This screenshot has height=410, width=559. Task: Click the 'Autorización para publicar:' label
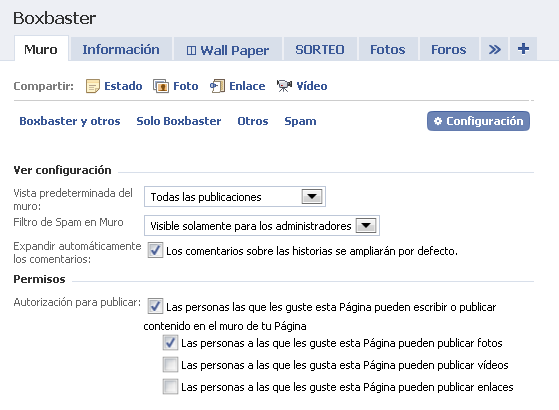click(x=77, y=302)
